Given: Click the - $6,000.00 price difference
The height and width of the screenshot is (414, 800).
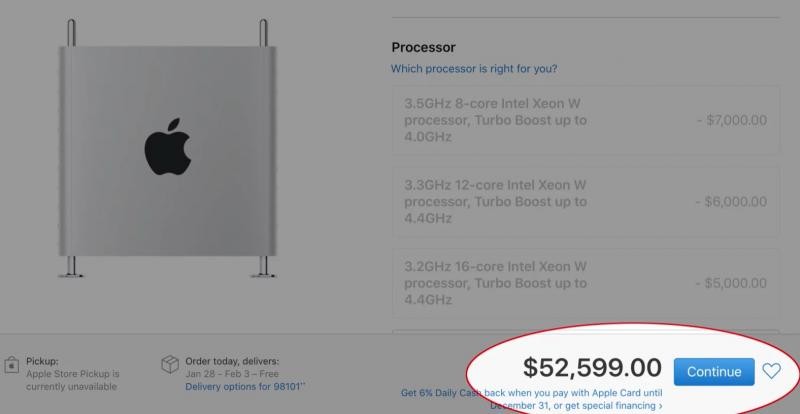Looking at the screenshot, I should pyautogui.click(x=731, y=201).
